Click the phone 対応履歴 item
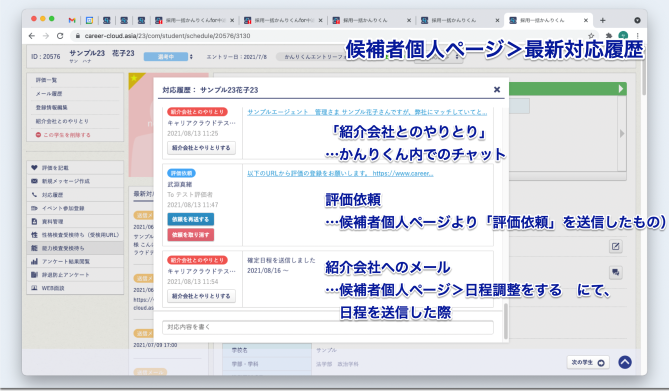 [x=75, y=195]
